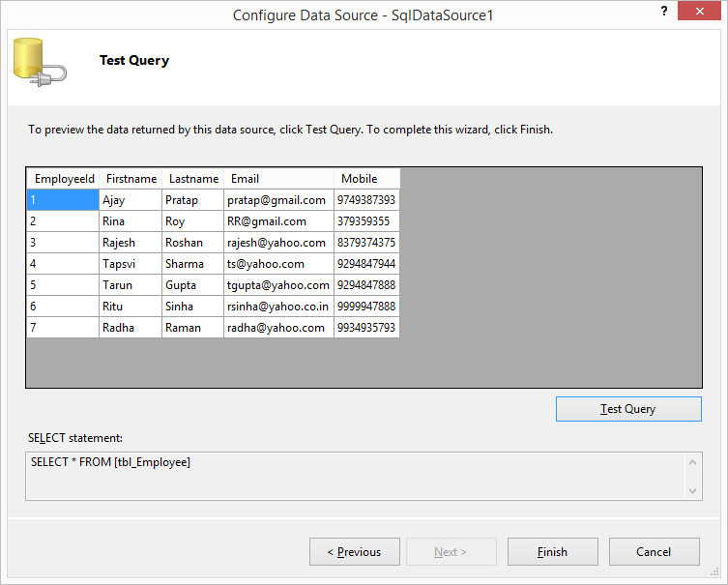Image resolution: width=728 pixels, height=585 pixels.
Task: Select the Lastname cell 'Roshan'
Action: 192,243
